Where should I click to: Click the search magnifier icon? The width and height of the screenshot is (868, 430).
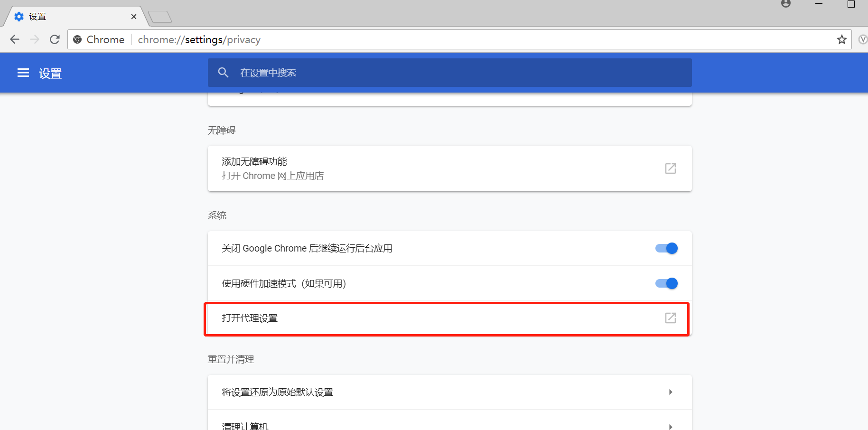(x=223, y=72)
